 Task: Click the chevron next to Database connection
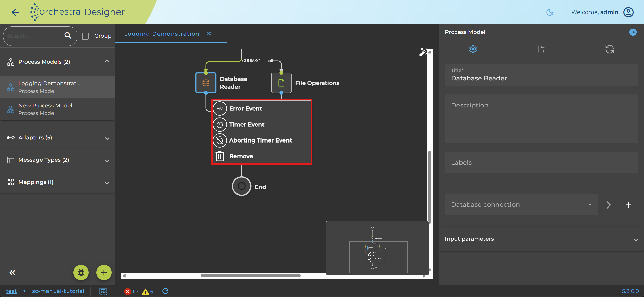pyautogui.click(x=608, y=205)
